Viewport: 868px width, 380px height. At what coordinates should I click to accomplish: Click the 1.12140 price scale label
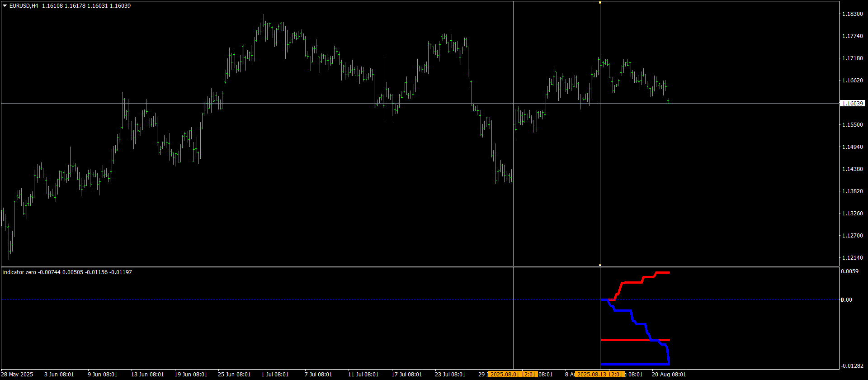tap(852, 258)
